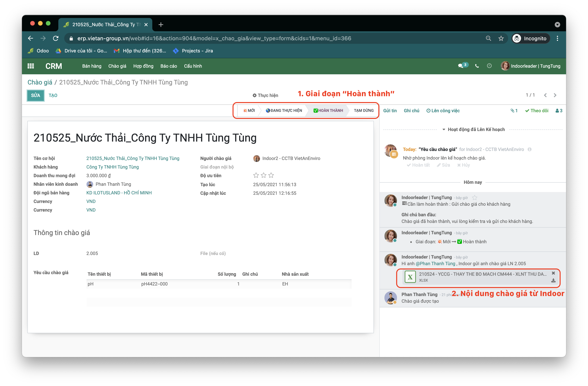
Task: Switch stage to TẠM DỪNG
Action: point(363,110)
